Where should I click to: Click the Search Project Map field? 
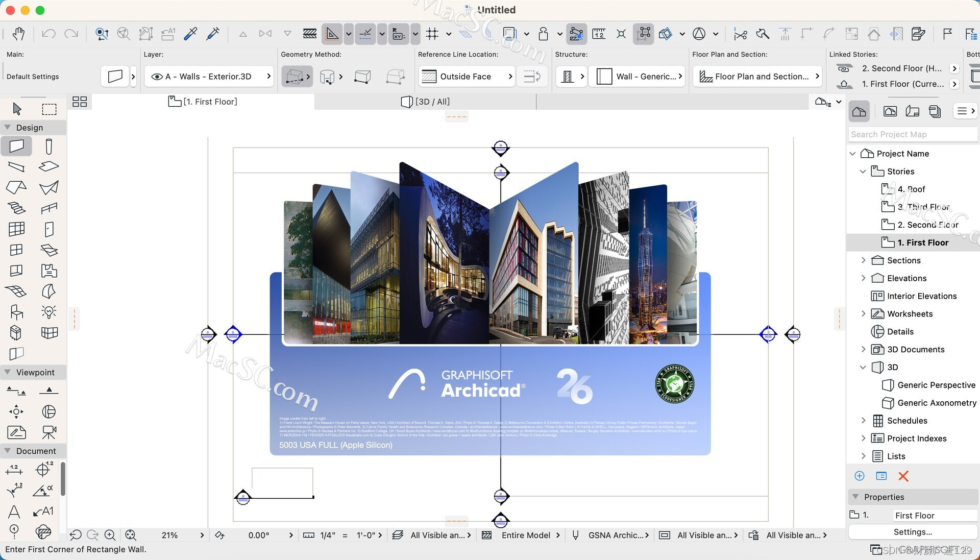coord(913,134)
